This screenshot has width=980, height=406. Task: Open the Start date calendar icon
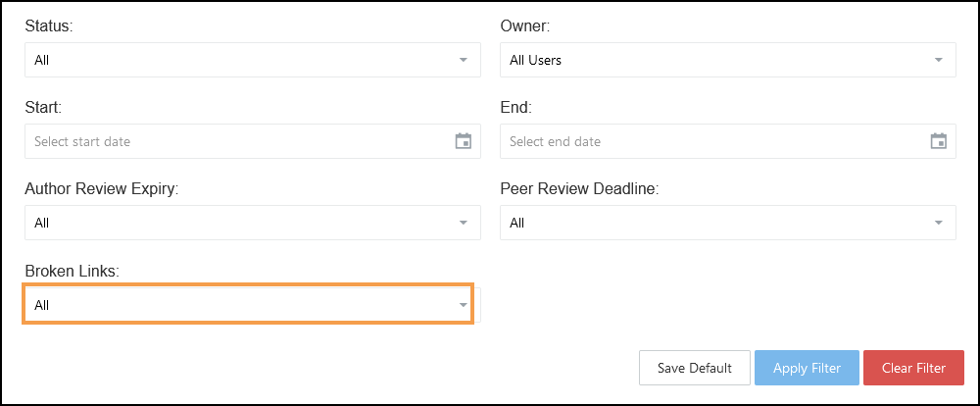464,141
